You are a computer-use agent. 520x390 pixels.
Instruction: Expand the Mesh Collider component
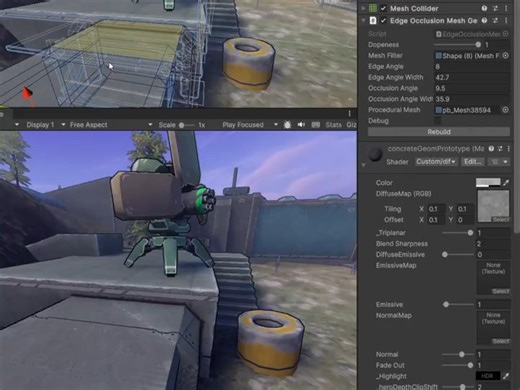(363, 8)
